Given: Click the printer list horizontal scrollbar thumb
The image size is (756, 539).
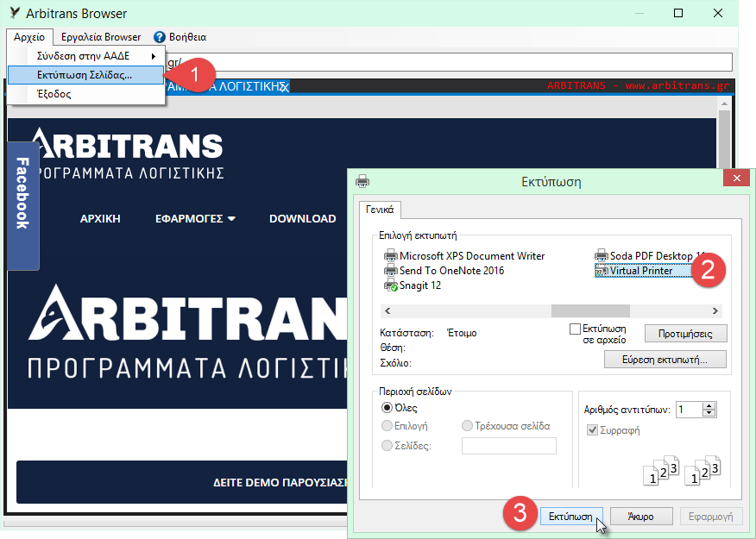Looking at the screenshot, I should tap(590, 311).
